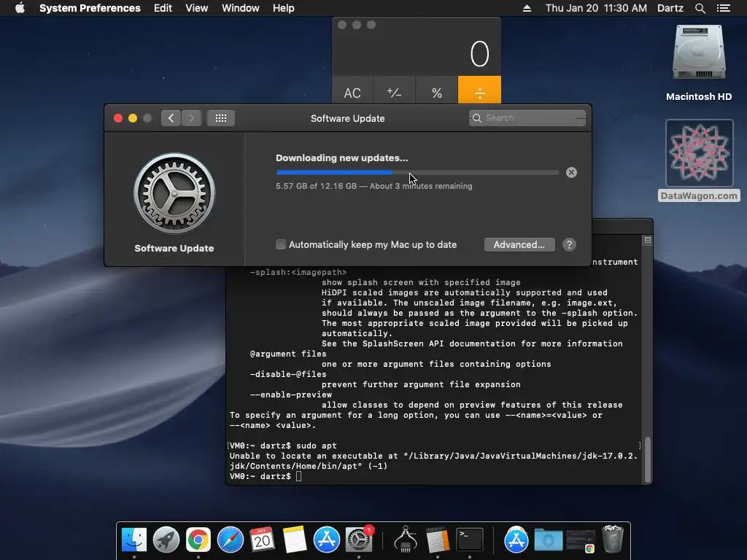Image resolution: width=747 pixels, height=560 pixels.
Task: Cancel the update download with X button
Action: (571, 172)
